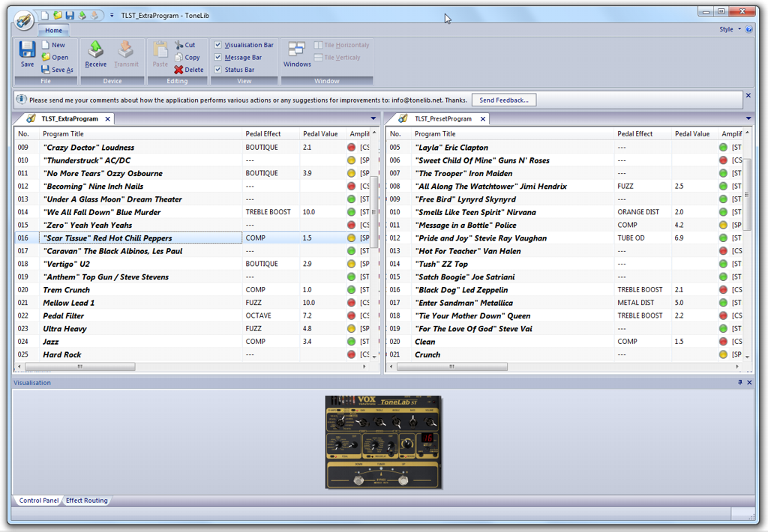Click the PresetProgram horizontal scrollbar thumb
Image resolution: width=768 pixels, height=532 pixels.
452,366
